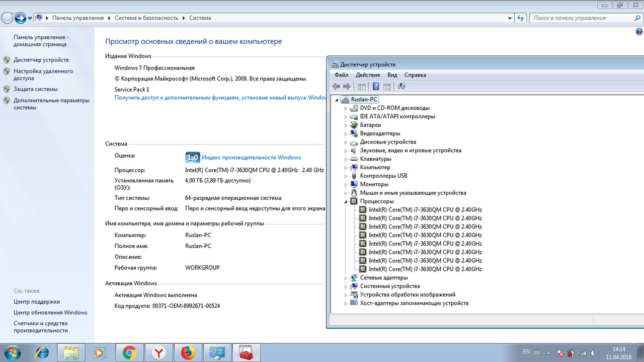Select the Компьютер tree item

[375, 168]
